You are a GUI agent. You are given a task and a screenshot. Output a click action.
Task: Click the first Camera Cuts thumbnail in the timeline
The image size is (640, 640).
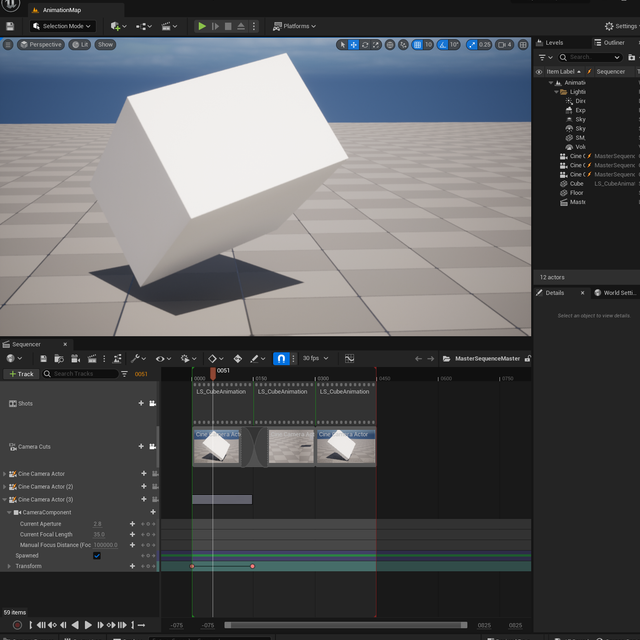coord(216,447)
